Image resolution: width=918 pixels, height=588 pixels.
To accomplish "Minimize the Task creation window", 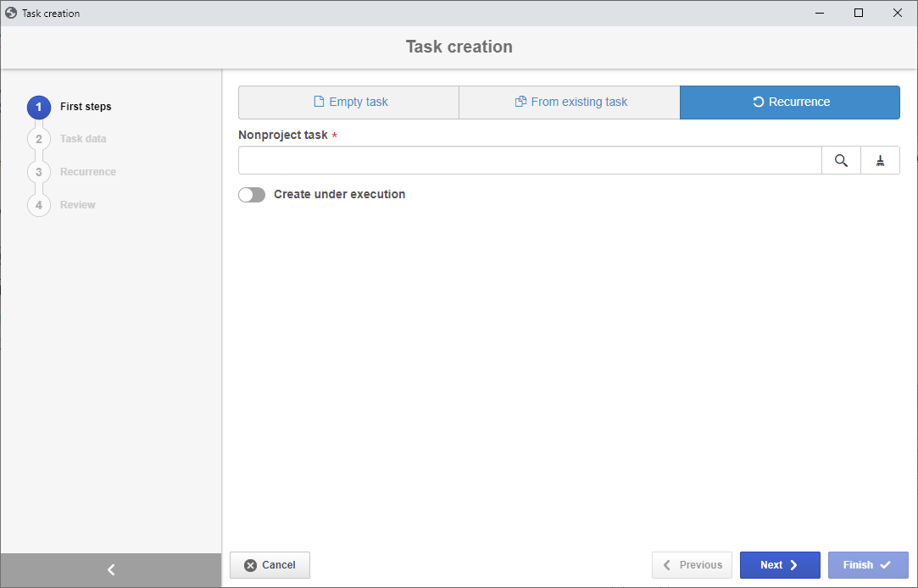I will click(x=820, y=13).
